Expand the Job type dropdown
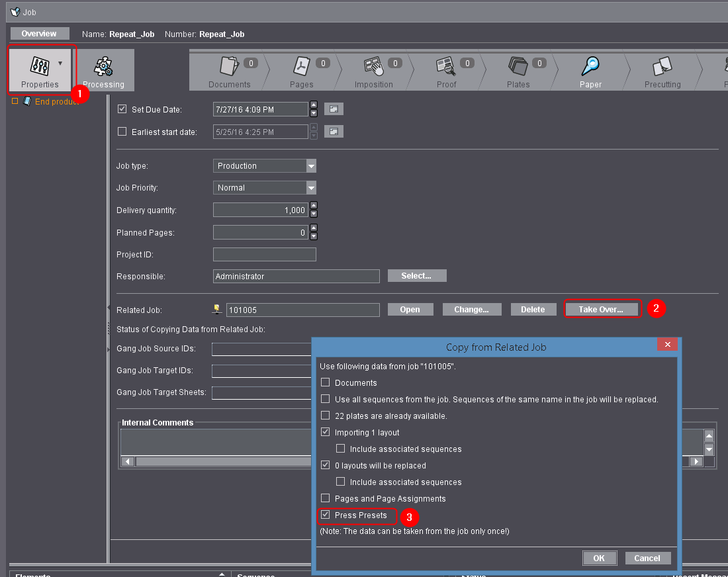The height and width of the screenshot is (577, 728). click(x=311, y=166)
